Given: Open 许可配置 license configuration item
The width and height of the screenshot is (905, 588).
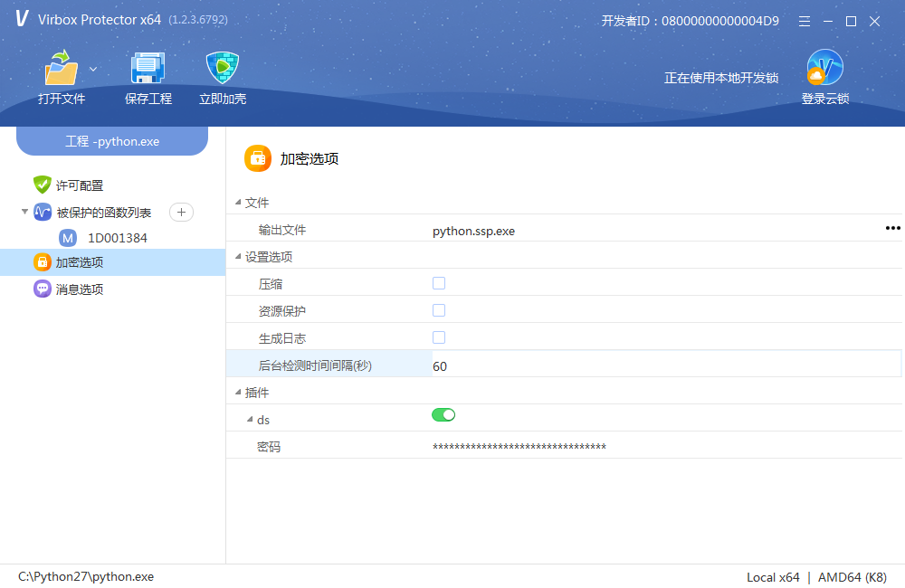Looking at the screenshot, I should tap(80, 185).
